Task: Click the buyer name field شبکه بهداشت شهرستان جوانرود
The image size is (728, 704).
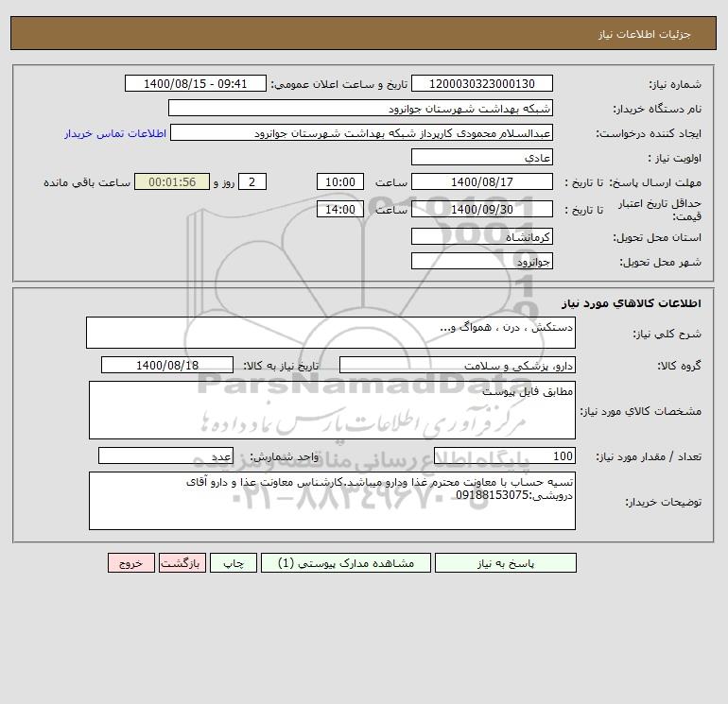Action: point(360,108)
